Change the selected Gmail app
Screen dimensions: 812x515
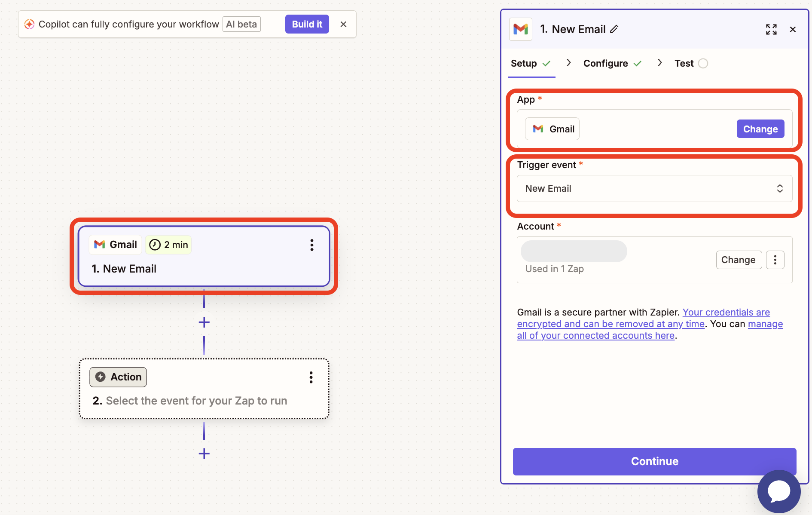[760, 129]
